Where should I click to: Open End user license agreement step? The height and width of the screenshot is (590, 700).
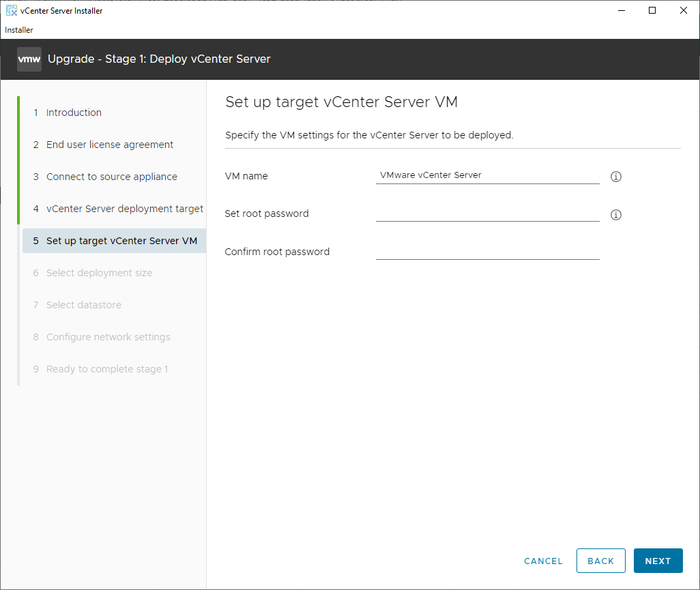coord(109,145)
